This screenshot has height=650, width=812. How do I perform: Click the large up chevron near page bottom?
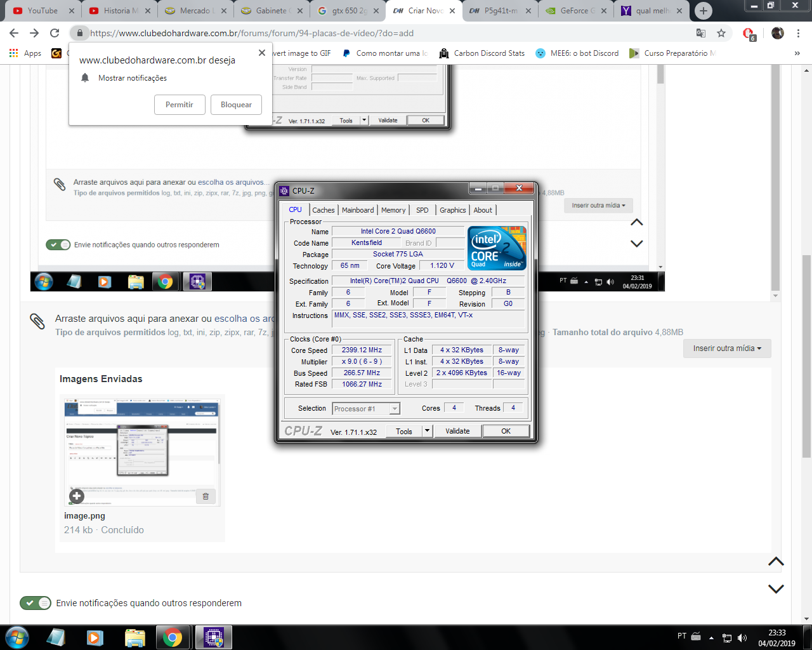[x=776, y=562]
